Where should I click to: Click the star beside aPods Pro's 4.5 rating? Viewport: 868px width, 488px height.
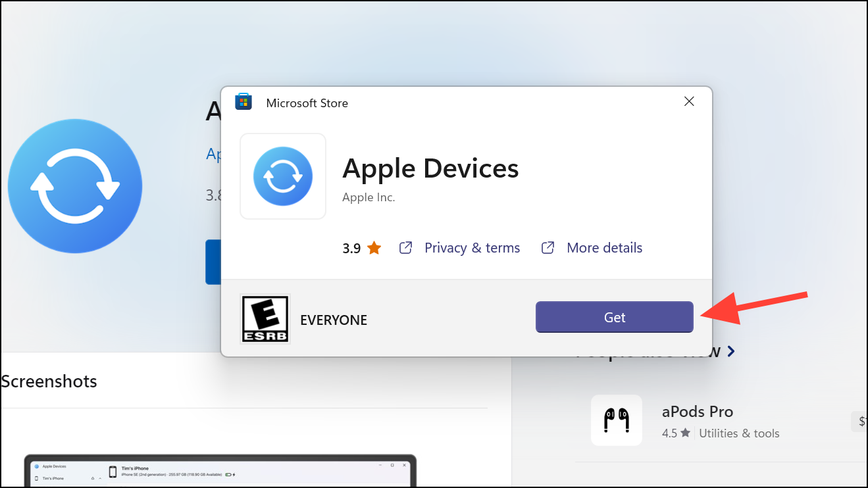point(684,433)
